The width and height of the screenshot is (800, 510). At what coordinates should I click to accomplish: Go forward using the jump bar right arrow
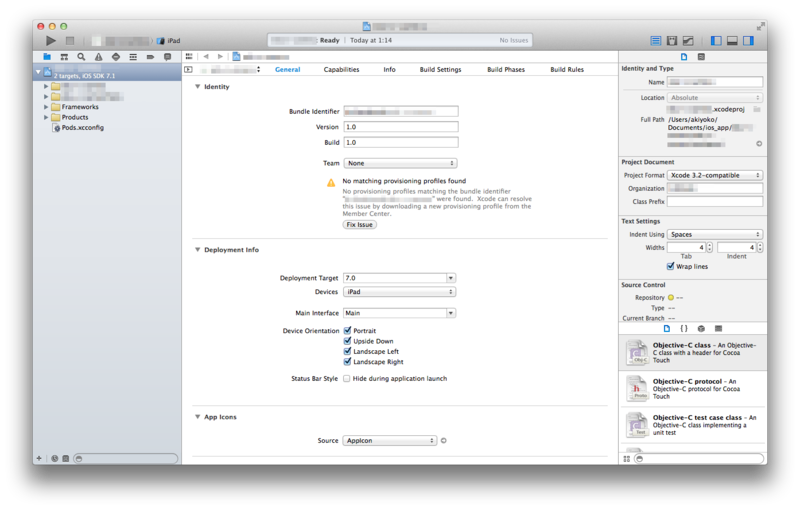pos(220,57)
